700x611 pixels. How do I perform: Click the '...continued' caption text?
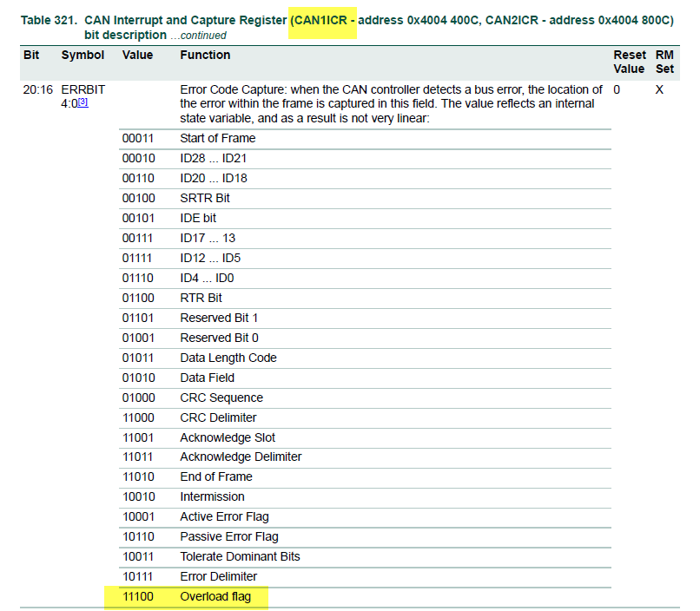point(198,36)
